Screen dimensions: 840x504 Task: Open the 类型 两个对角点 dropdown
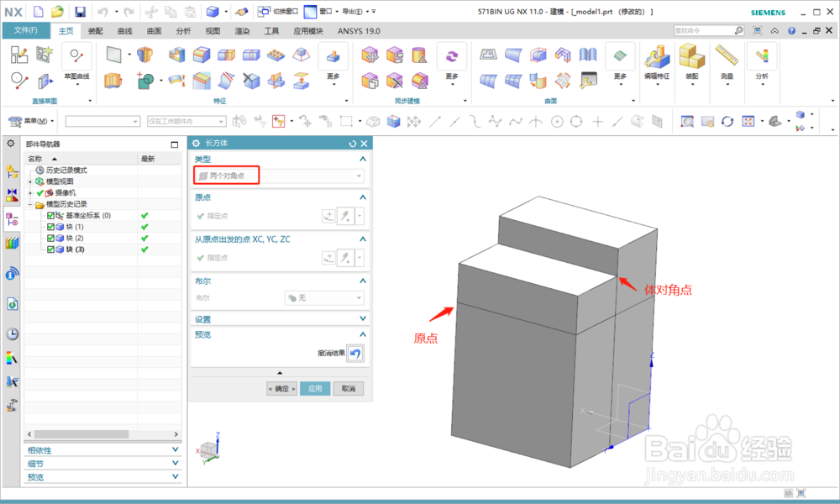(279, 176)
